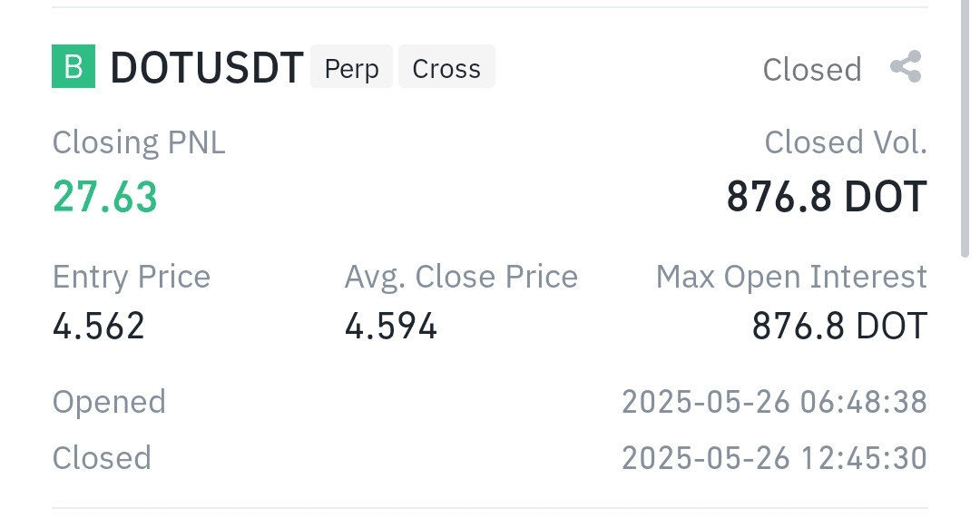This screenshot has height=518, width=980.
Task: Click the Closed Vol. label
Action: (846, 142)
